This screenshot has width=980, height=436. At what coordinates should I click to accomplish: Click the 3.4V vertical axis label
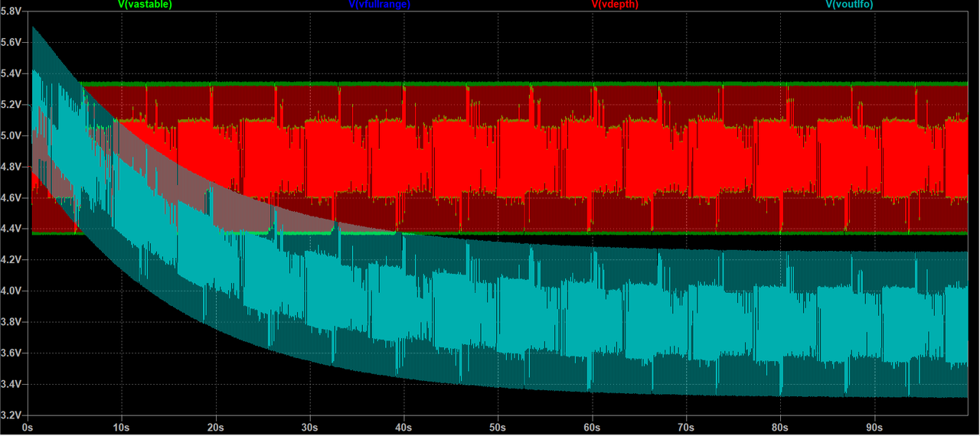click(x=11, y=384)
